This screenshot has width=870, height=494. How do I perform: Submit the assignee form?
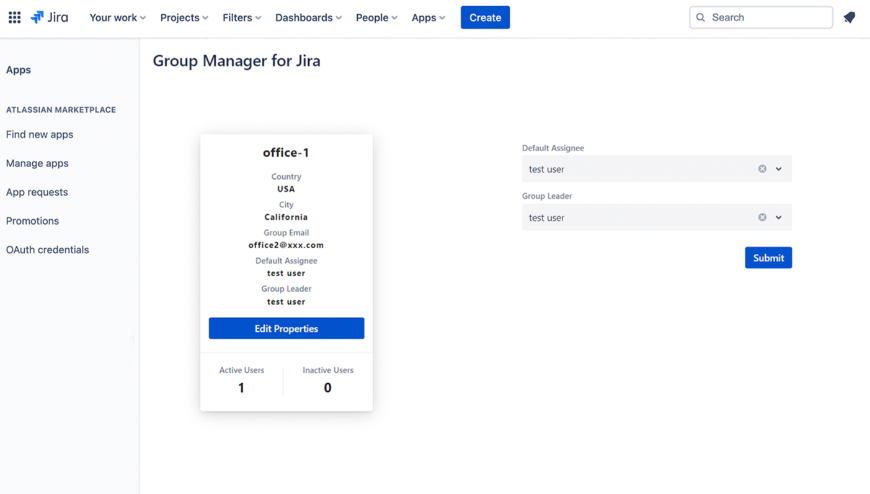768,258
